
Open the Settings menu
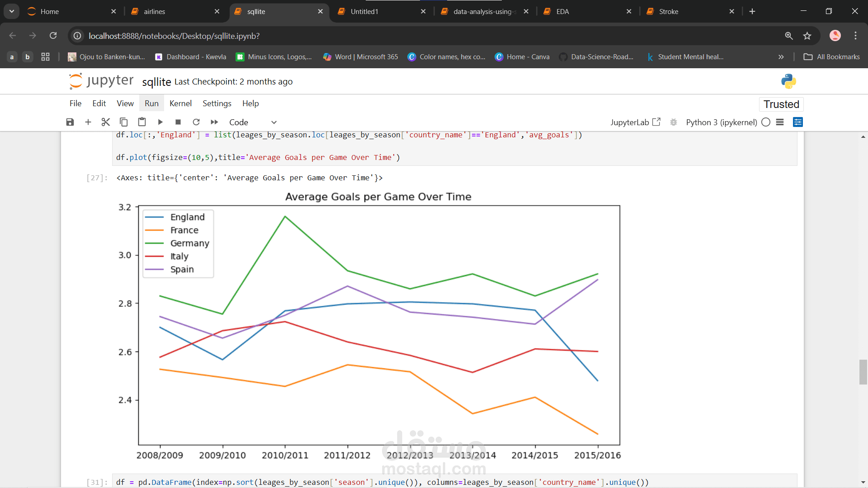coord(217,103)
